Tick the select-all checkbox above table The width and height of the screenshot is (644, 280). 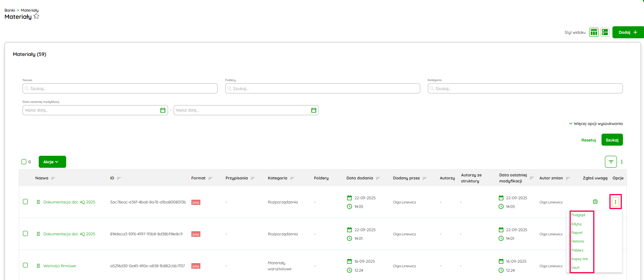tap(24, 162)
